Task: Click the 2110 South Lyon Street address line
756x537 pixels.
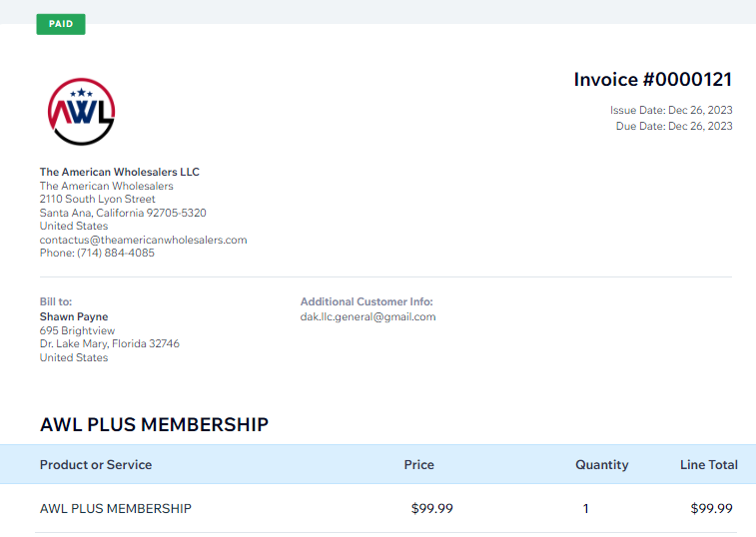Action: pyautogui.click(x=98, y=199)
